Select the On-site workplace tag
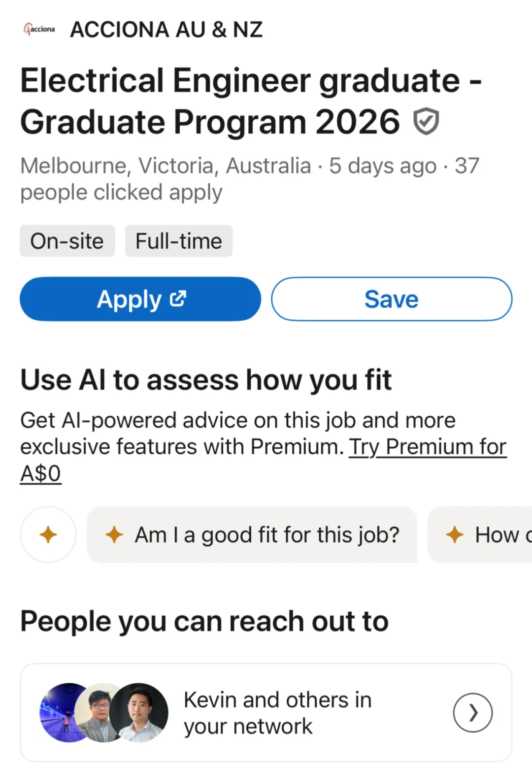This screenshot has height=766, width=532. point(67,241)
